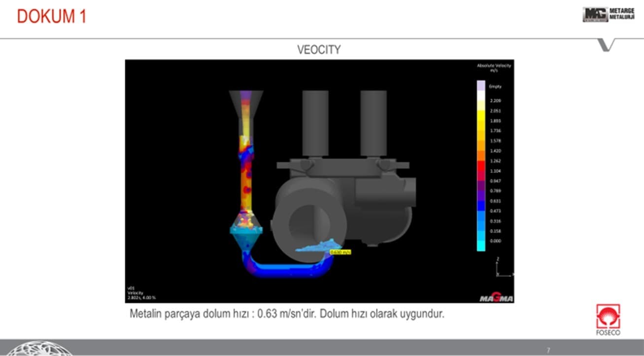The image size is (644, 356).
Task: Click the Metarge Metalurji logo
Action: point(608,14)
